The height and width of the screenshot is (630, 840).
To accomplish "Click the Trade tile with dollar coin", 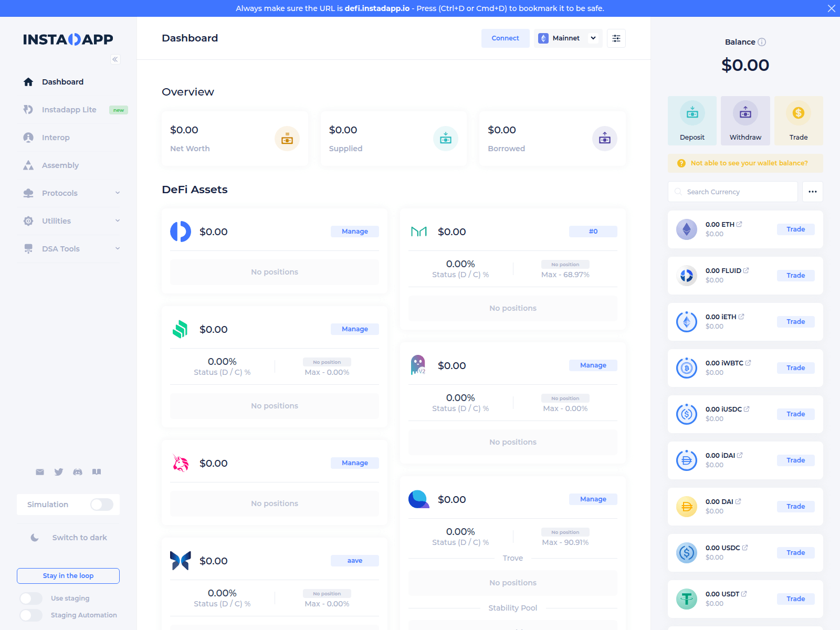I will [799, 121].
